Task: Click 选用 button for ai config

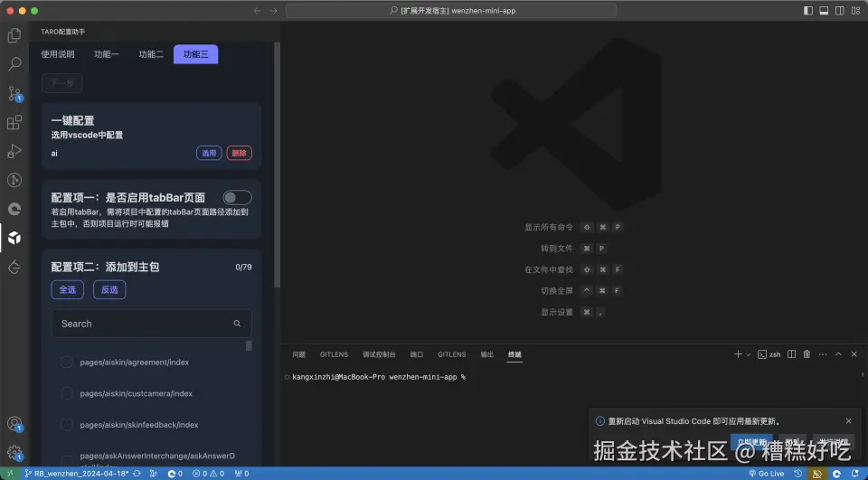Action: (x=209, y=153)
